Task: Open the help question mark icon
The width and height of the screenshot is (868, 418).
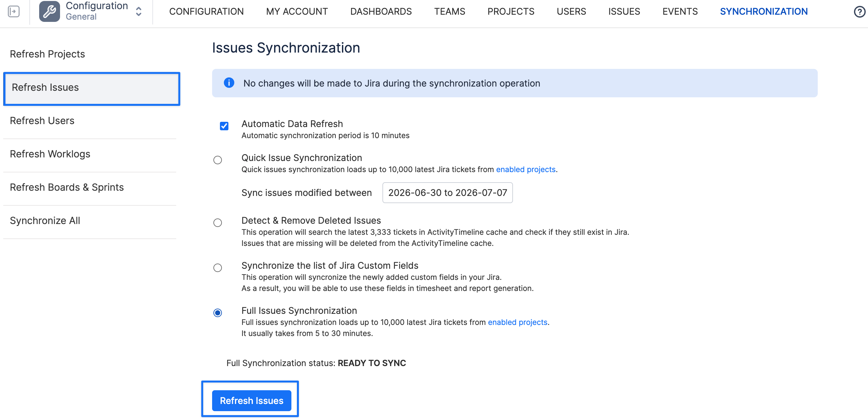Action: (x=860, y=12)
